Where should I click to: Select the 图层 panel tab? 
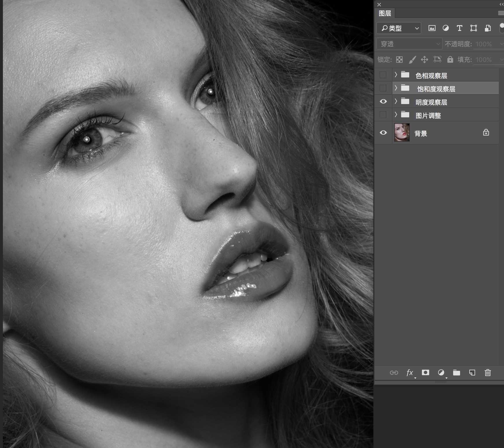(x=385, y=13)
